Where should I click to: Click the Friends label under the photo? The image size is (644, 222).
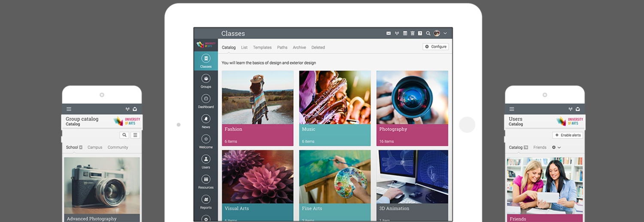point(518,219)
